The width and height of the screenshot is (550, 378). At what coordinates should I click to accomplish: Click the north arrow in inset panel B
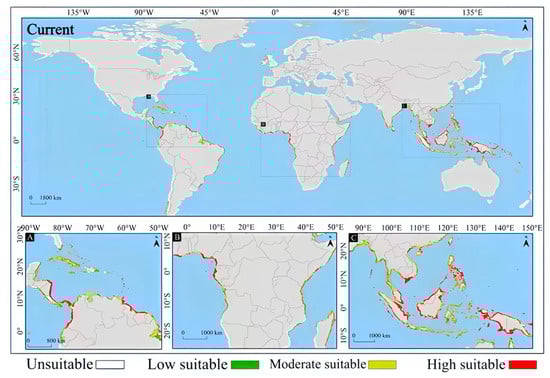coord(330,242)
